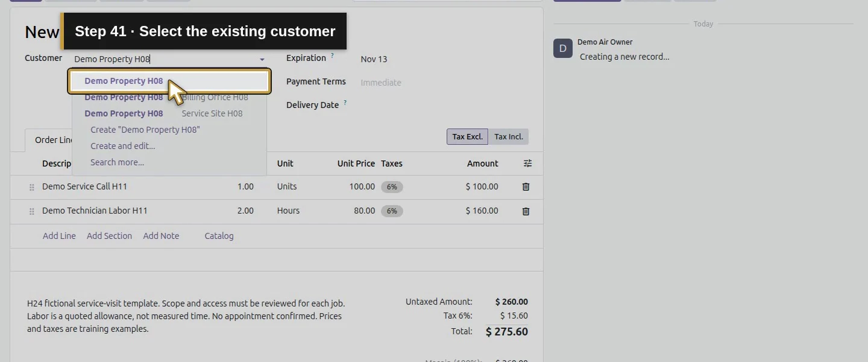This screenshot has height=362, width=868.
Task: Open help tooltip next to Expiration
Action: (x=332, y=56)
